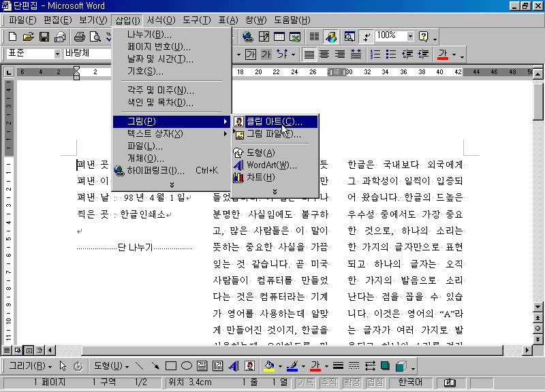545x392 pixels.
Task: Save the document with the floppy icon
Action: (x=44, y=37)
